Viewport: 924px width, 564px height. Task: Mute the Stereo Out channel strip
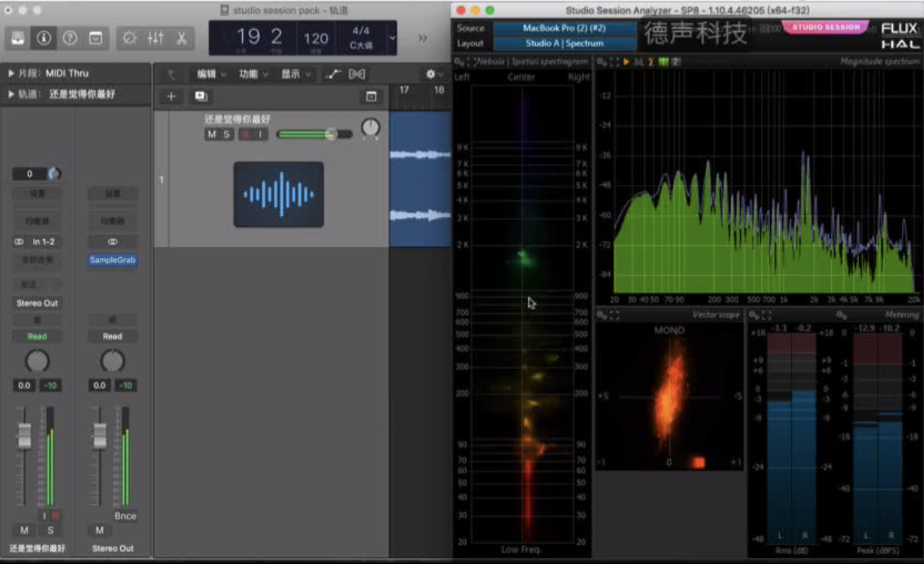tap(99, 530)
